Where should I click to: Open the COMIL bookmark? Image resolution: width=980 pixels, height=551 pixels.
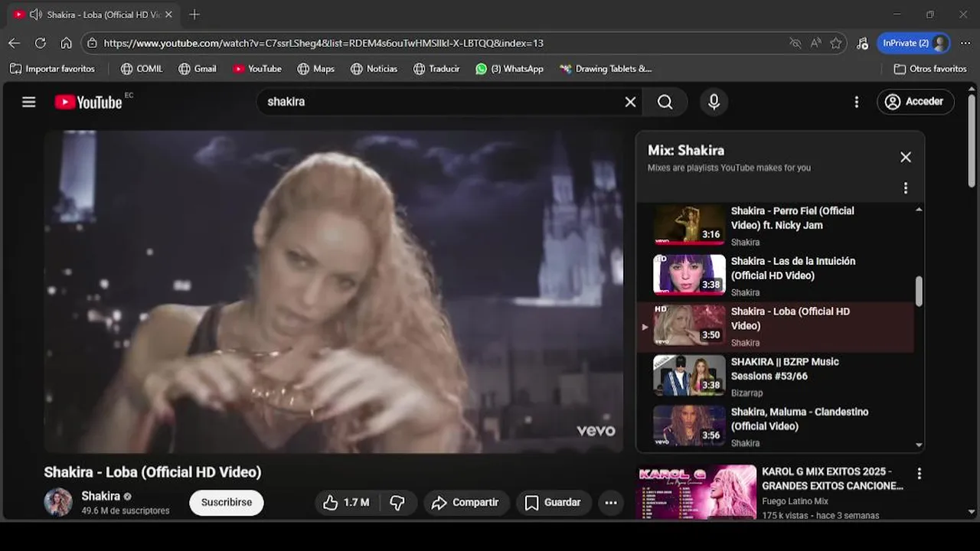[x=142, y=69]
